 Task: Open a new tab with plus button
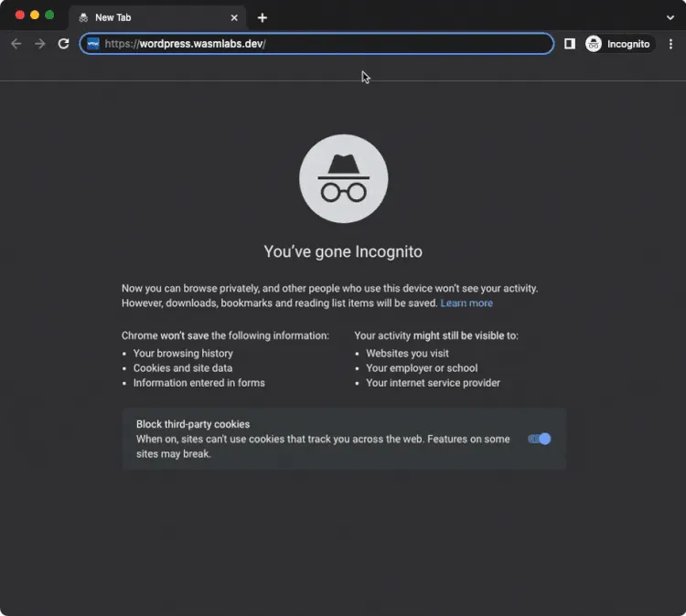tap(263, 17)
